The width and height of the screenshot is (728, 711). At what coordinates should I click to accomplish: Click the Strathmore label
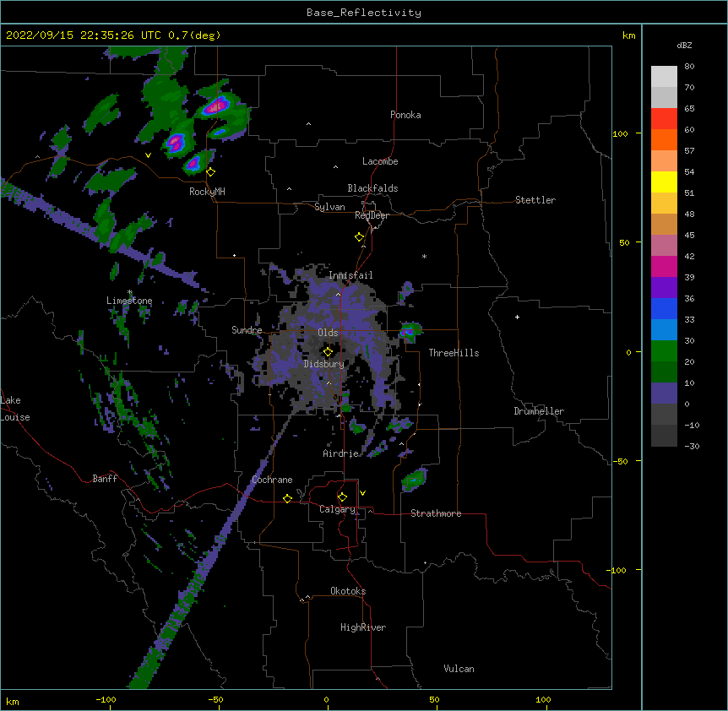436,513
